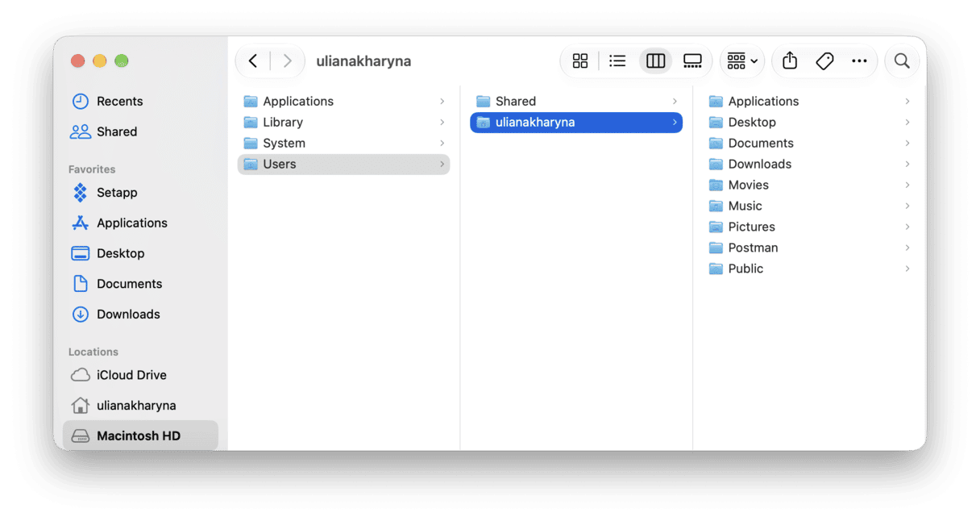Select Macintosh HD in Locations
This screenshot has width=980, height=521.
[140, 436]
